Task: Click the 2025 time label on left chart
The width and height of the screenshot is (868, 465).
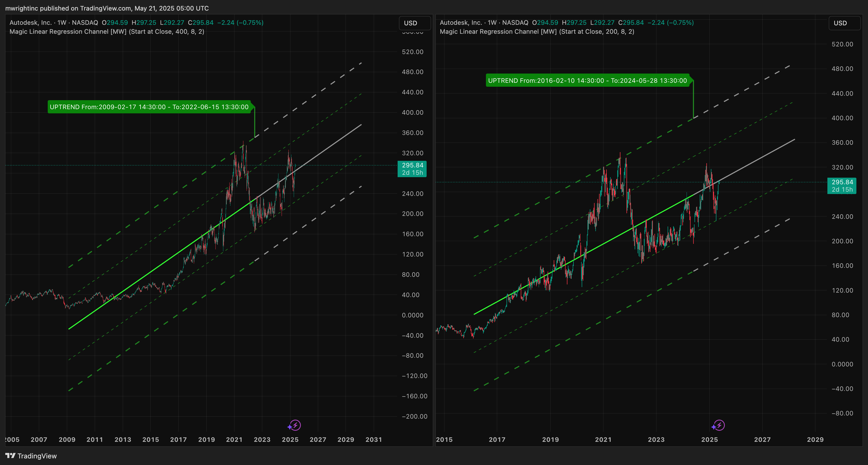Action: [290, 439]
